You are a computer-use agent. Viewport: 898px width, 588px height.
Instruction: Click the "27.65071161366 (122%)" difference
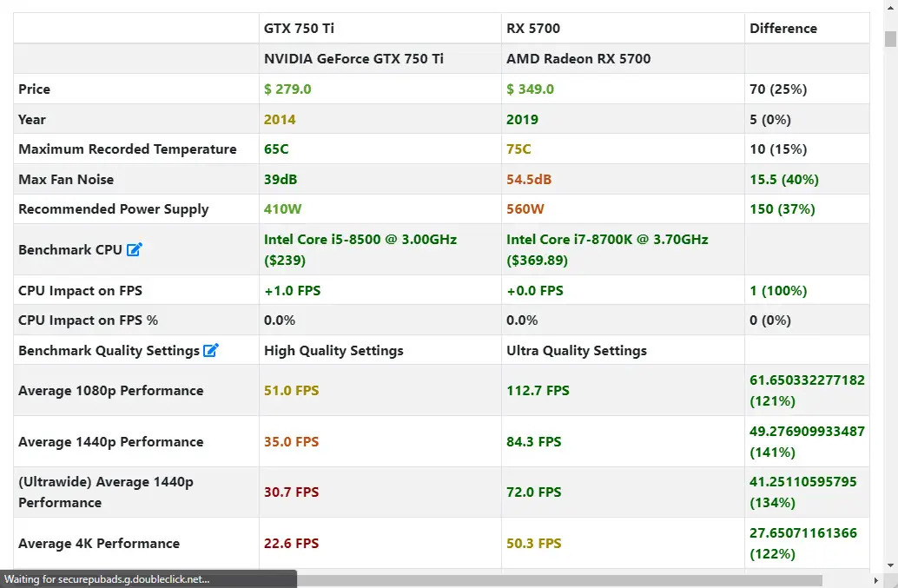[803, 544]
